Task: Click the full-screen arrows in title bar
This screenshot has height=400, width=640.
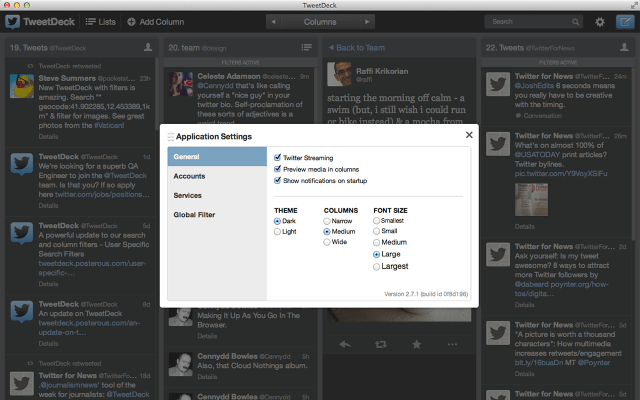Action: click(x=634, y=5)
